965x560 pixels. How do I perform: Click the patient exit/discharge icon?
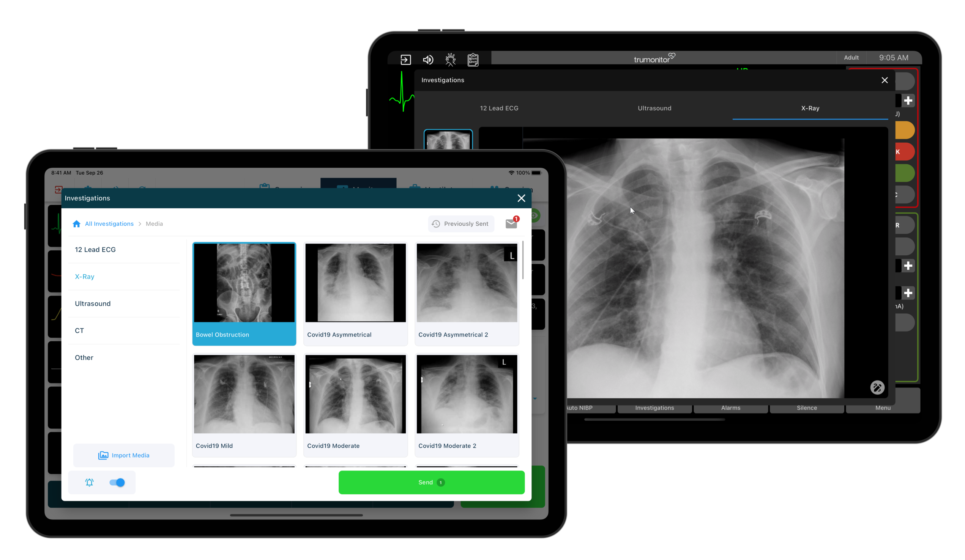click(x=405, y=59)
